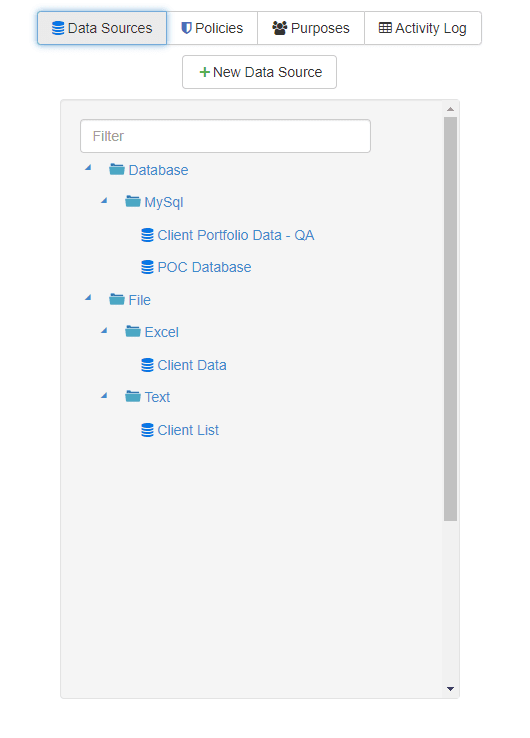Click the folder icon beside MySql
This screenshot has height=738, width=530.
[x=133, y=201]
